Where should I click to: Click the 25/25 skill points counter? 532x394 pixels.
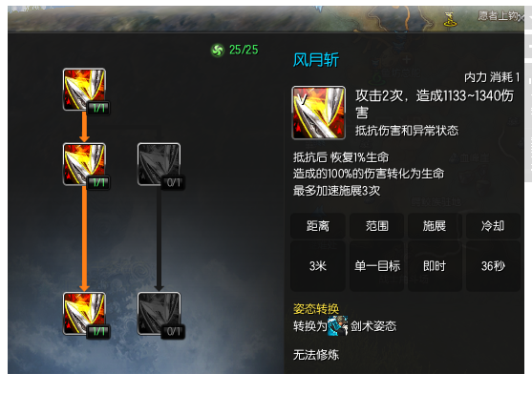pyautogui.click(x=244, y=50)
